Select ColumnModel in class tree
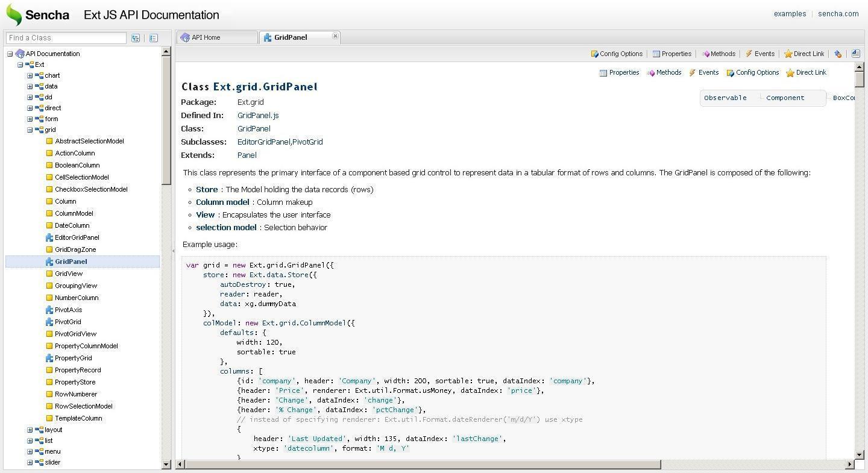Viewport: 868px width, 473px height. 74,213
